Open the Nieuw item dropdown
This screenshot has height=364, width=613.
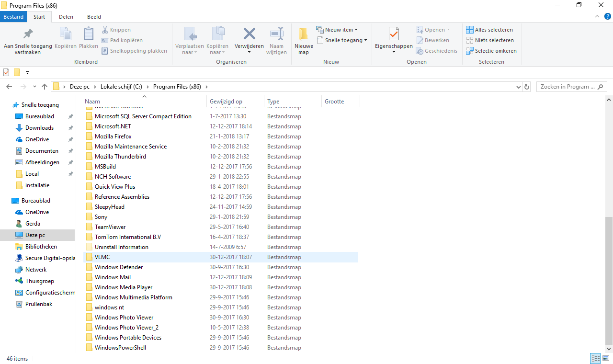tap(337, 30)
